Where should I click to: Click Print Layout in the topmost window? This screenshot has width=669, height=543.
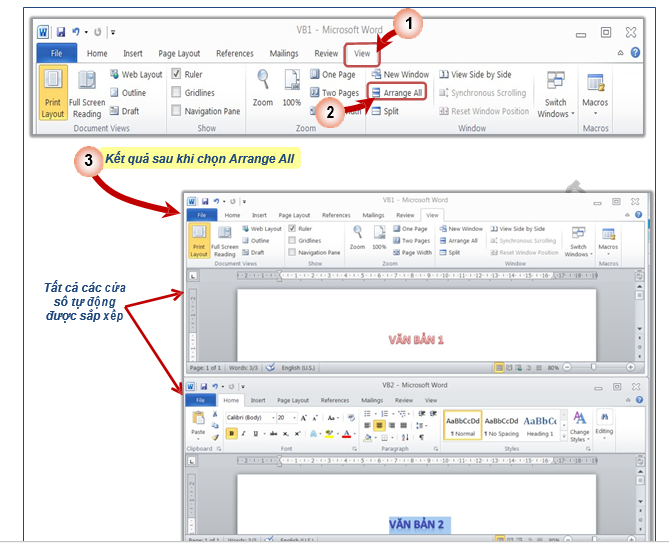(x=53, y=93)
